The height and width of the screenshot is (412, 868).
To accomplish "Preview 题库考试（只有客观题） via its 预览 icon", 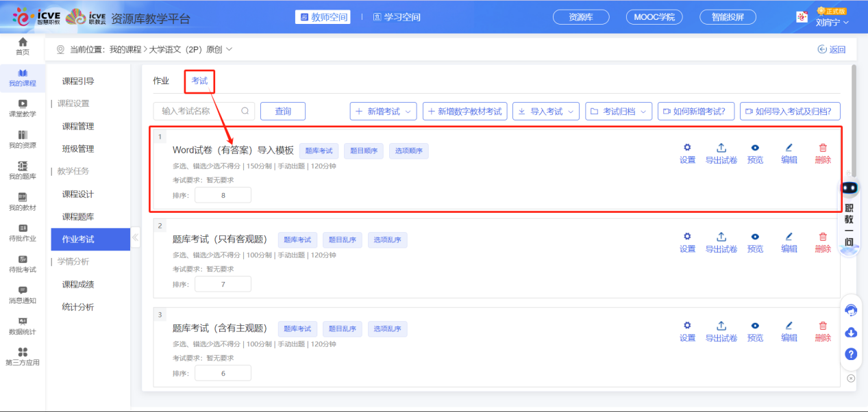I will [x=755, y=241].
